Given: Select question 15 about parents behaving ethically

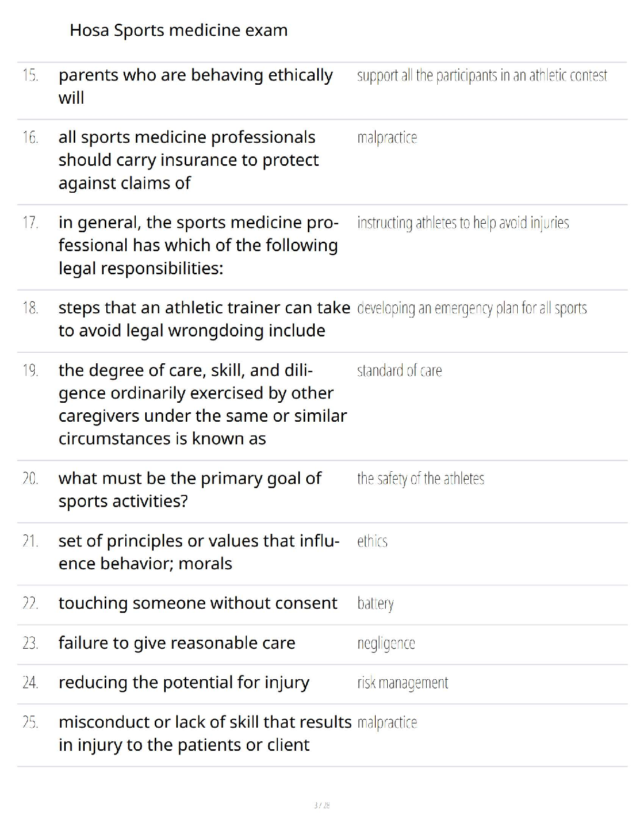Looking at the screenshot, I should coord(195,86).
